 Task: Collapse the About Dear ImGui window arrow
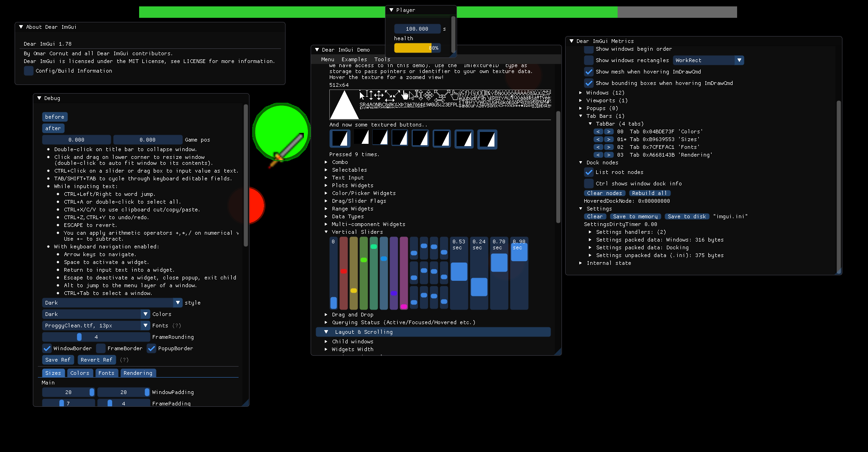[x=21, y=27]
